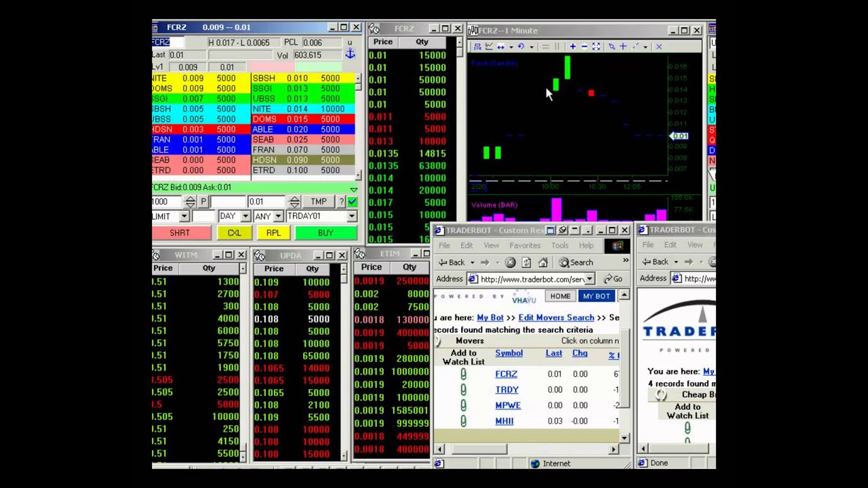Screen dimensions: 868x488
Task: Open the FCRZ symbol link in the Movers table
Action: click(x=506, y=374)
